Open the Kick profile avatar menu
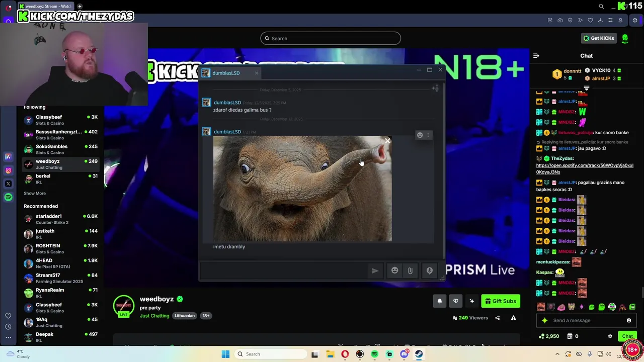Screen dimensions: 644x362 [625, 38]
